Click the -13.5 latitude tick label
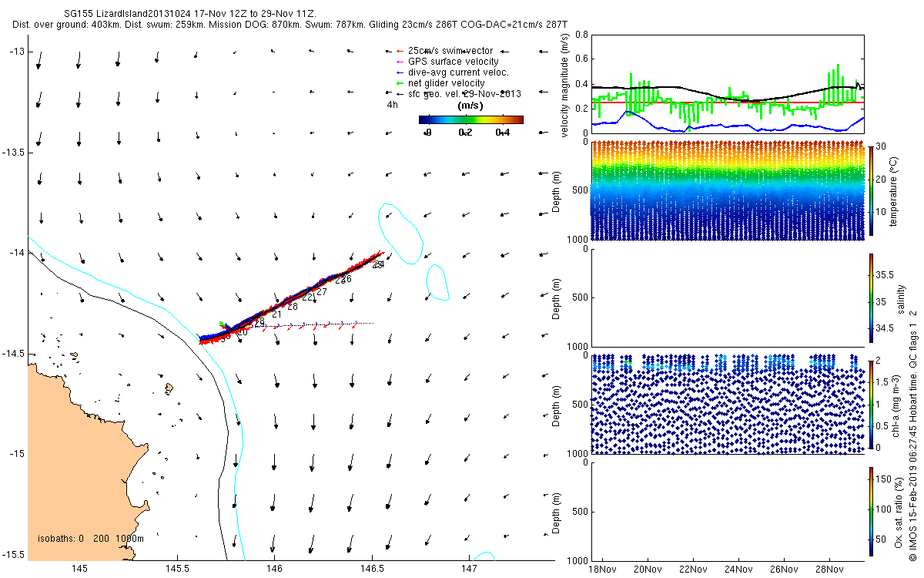 pos(12,152)
